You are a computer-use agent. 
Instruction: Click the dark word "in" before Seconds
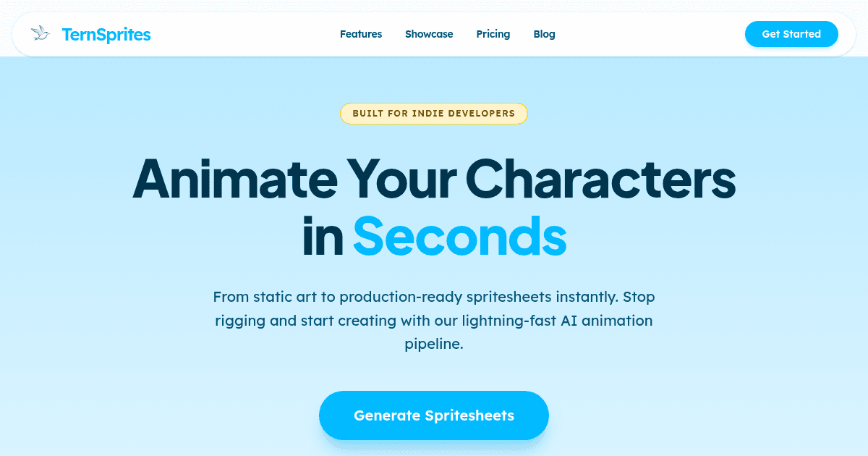pyautogui.click(x=323, y=236)
